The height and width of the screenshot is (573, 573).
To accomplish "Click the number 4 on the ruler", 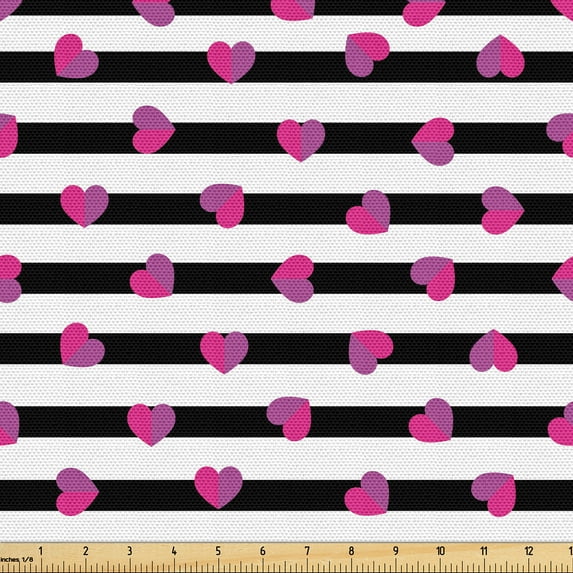I will pos(174,551).
